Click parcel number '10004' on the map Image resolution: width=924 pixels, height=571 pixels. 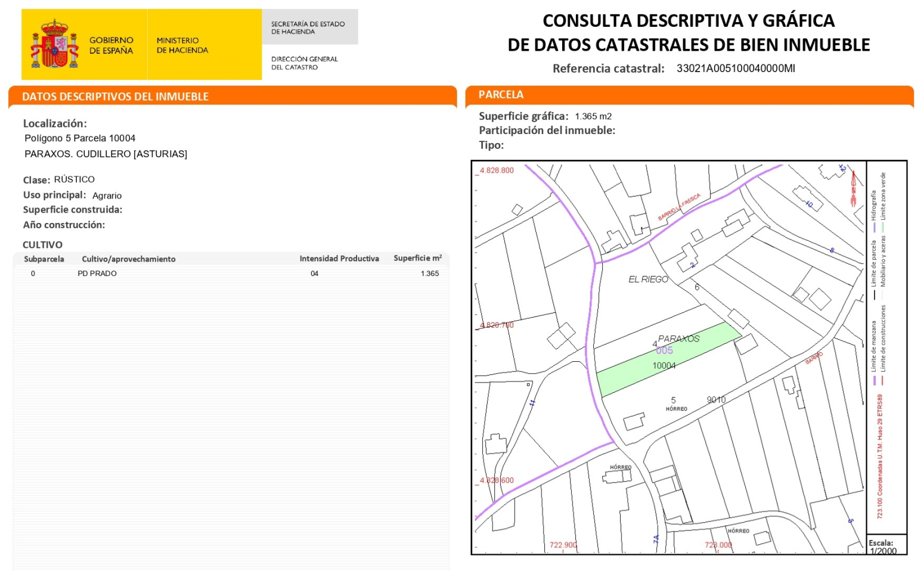pos(664,366)
